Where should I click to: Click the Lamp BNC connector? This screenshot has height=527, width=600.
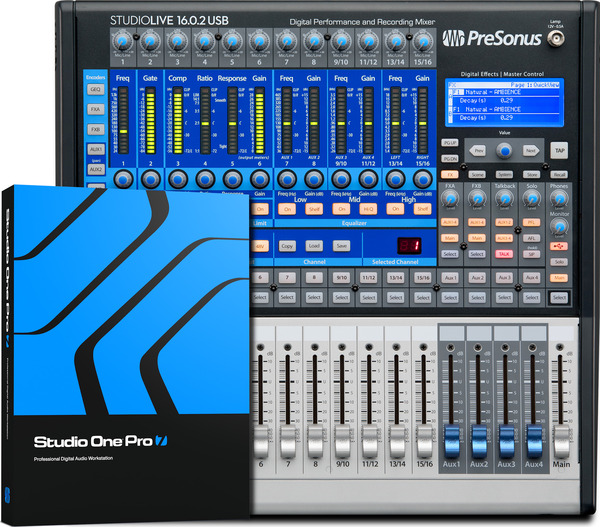[555, 38]
